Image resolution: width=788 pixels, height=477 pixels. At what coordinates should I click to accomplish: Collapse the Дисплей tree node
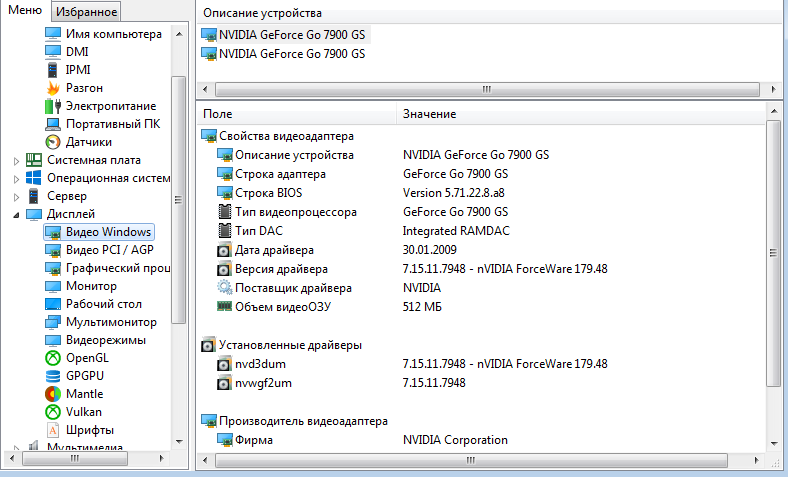point(16,215)
